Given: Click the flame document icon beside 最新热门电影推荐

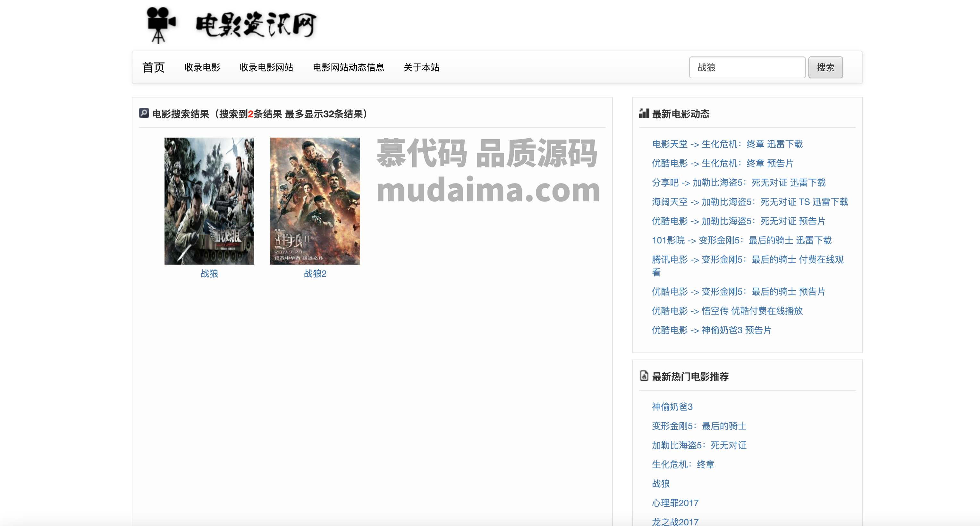Looking at the screenshot, I should 644,376.
